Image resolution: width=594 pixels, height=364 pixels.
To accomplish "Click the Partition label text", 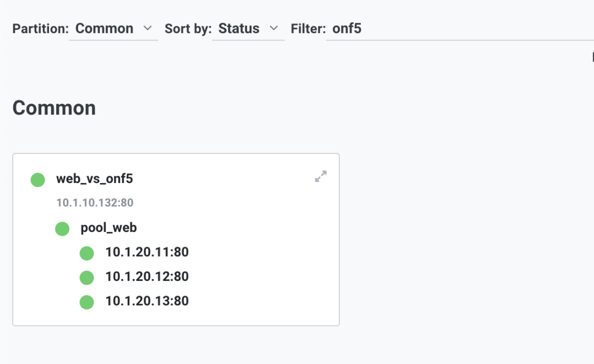I will [x=41, y=29].
